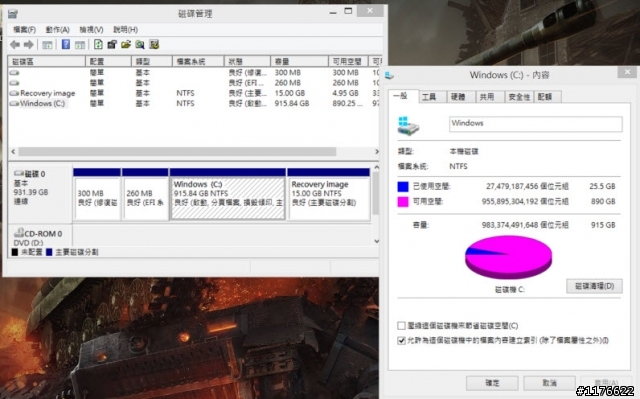Sort by the 可用空間 column header

(x=349, y=61)
